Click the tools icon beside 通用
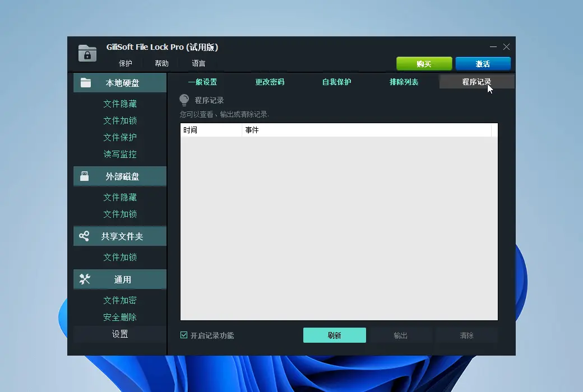This screenshot has width=583, height=392. point(85,279)
